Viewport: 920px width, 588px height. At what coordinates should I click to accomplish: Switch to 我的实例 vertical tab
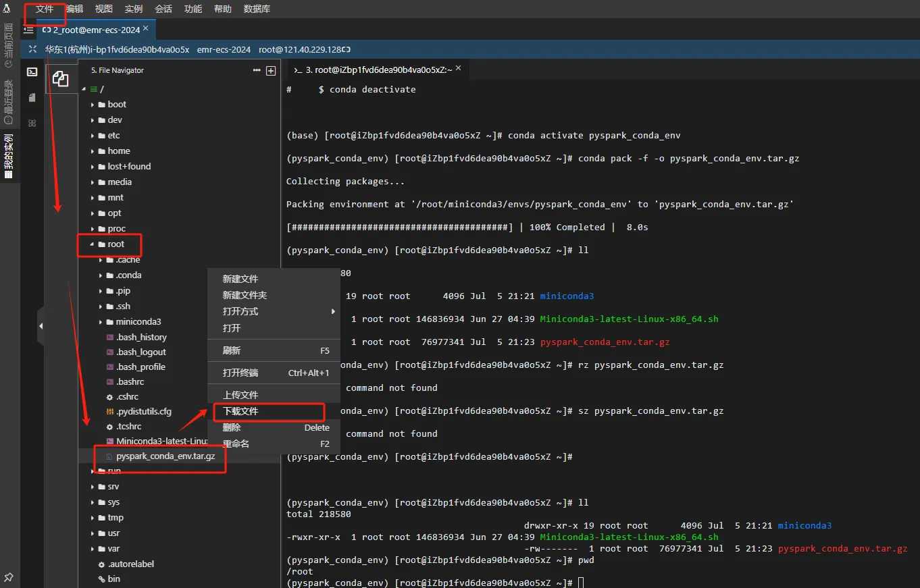(9, 155)
